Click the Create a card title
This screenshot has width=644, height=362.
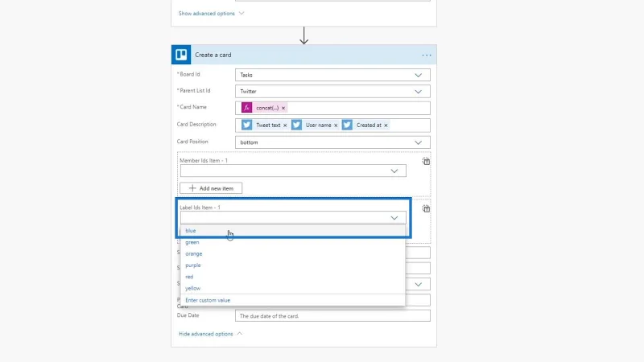[x=213, y=55]
